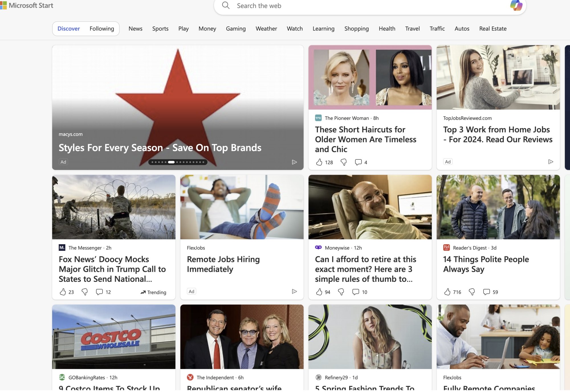
Task: Open the Weather tab
Action: 266,29
